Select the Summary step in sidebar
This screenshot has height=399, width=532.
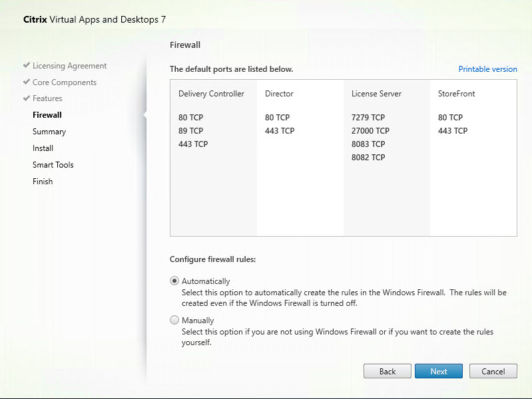pyautogui.click(x=49, y=132)
